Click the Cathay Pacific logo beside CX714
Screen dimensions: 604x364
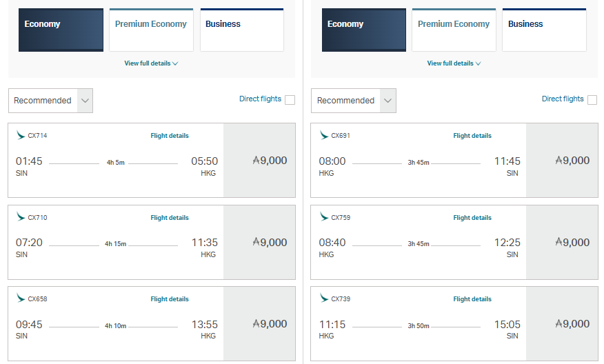pyautogui.click(x=21, y=135)
